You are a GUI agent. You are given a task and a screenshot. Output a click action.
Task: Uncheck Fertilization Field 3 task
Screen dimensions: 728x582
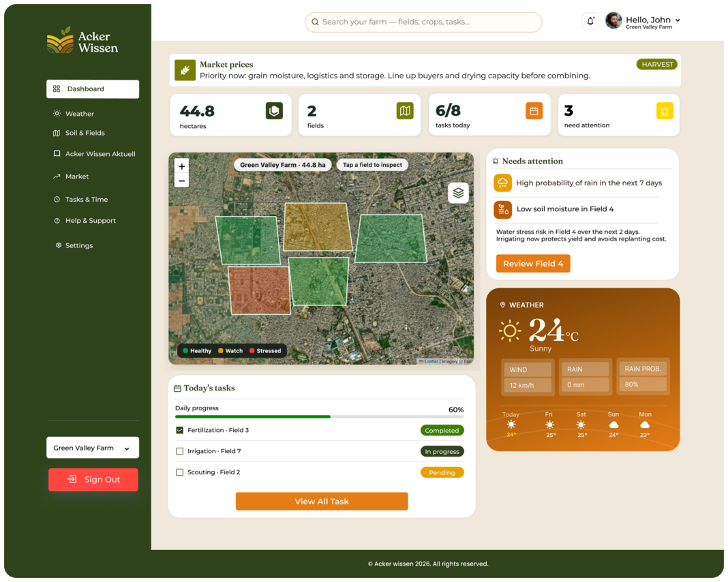point(180,430)
